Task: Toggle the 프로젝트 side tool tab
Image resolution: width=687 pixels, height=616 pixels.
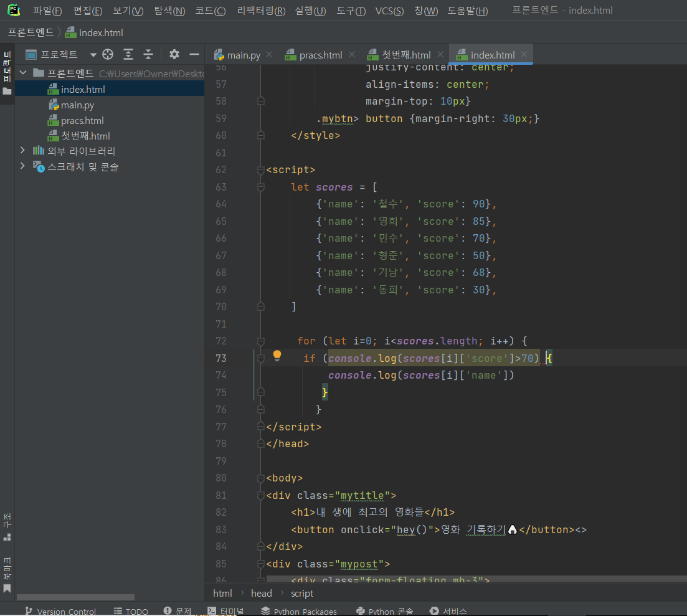Action: click(x=7, y=73)
